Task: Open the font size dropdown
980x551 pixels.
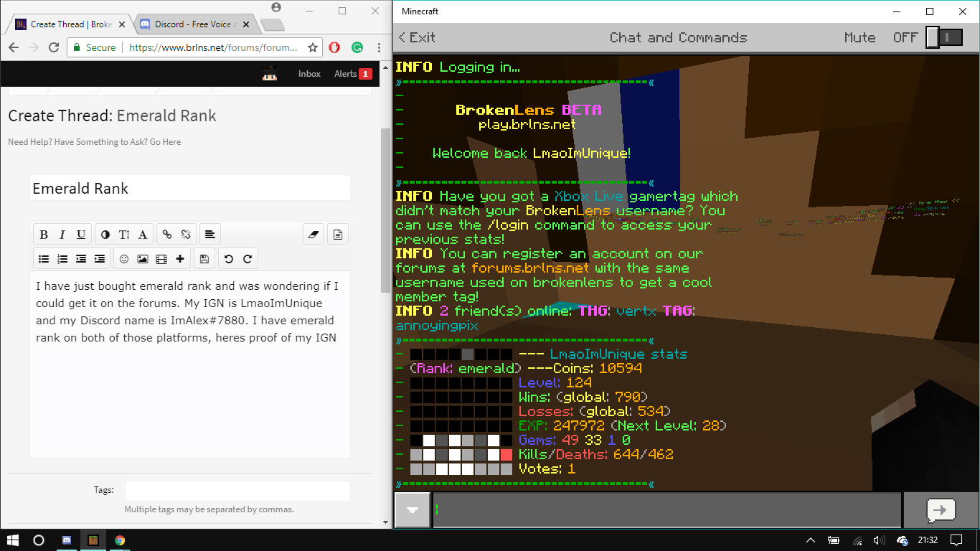Action: 124,234
